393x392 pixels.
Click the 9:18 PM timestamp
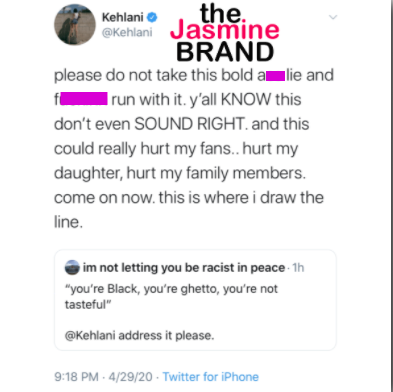pos(76,377)
